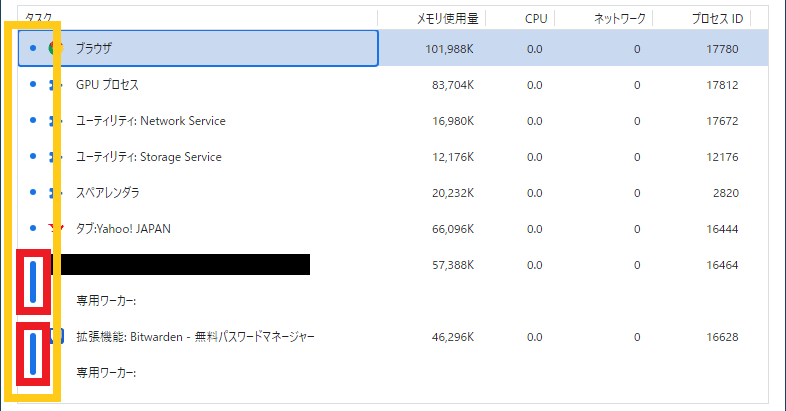Screen dimensions: 786x411
Task: Select ユーティリティ: Network Service task
Action: (151, 121)
